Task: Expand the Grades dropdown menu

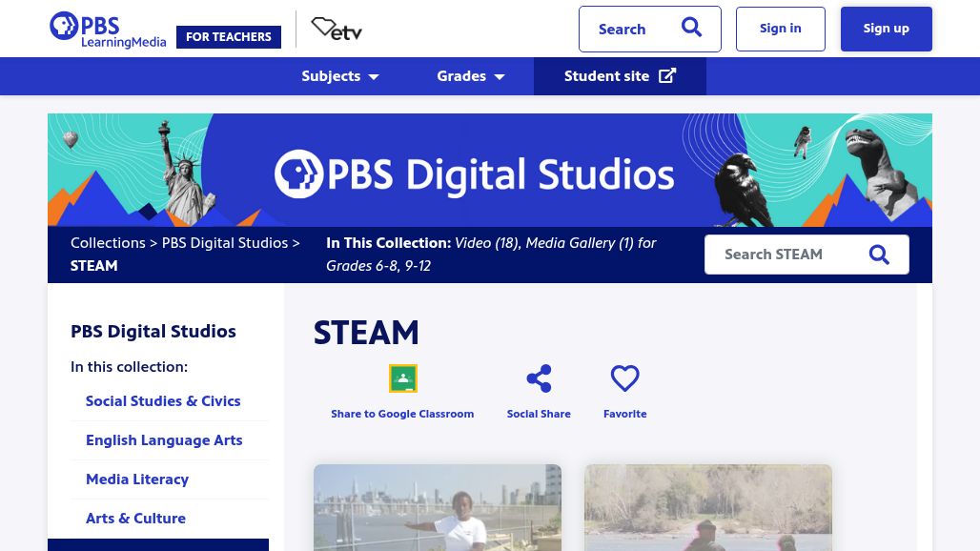Action: pyautogui.click(x=471, y=76)
